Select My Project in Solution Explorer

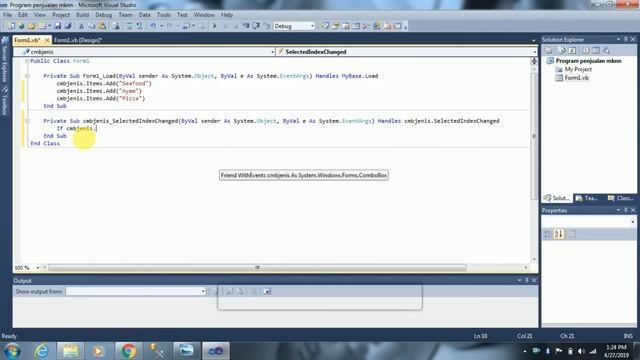pos(578,69)
